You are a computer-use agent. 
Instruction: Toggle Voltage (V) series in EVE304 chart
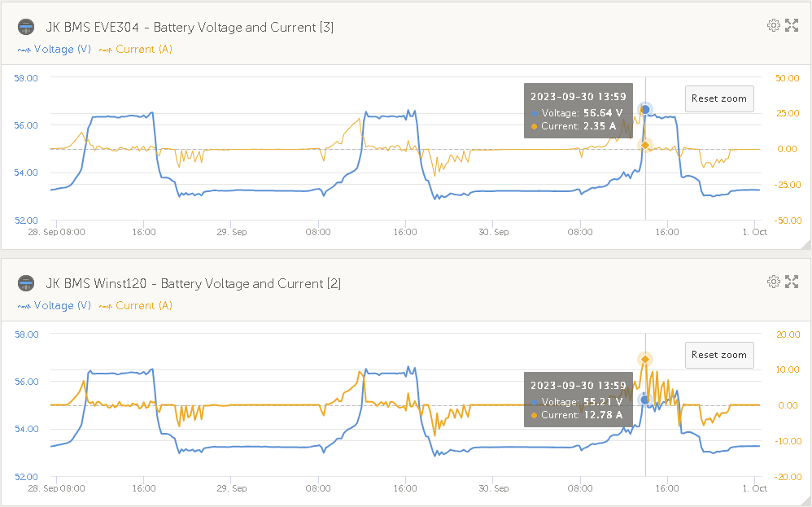(x=54, y=50)
